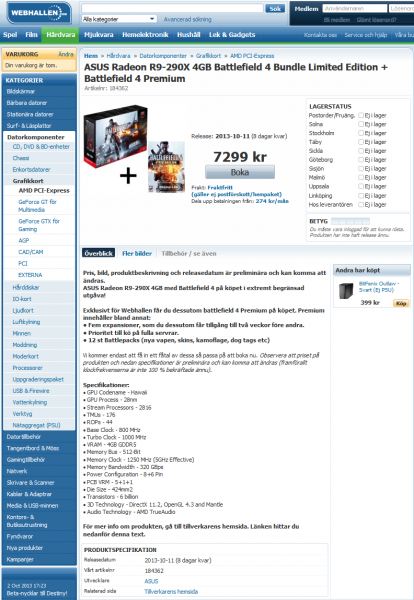Open the Hemelektronik menu
This screenshot has height=600, width=414.
click(145, 35)
